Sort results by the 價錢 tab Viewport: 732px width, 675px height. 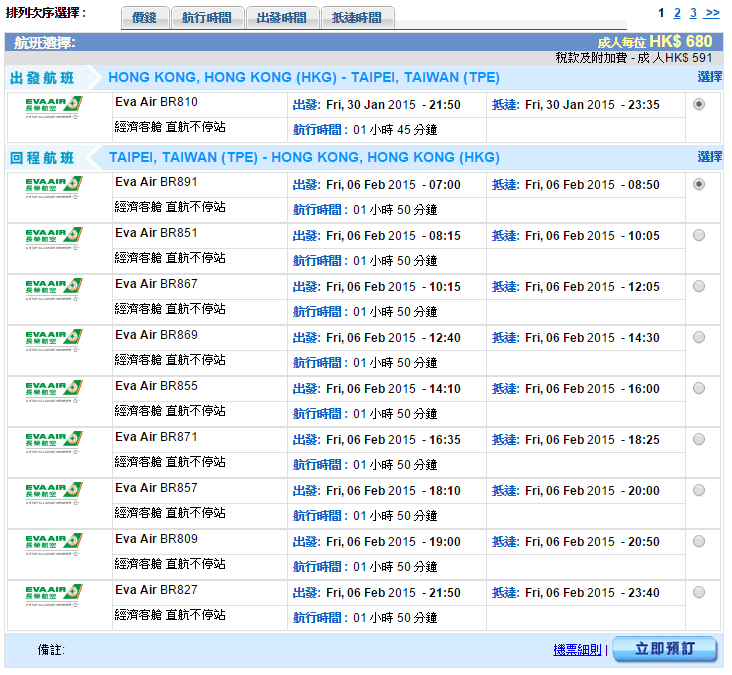point(151,18)
